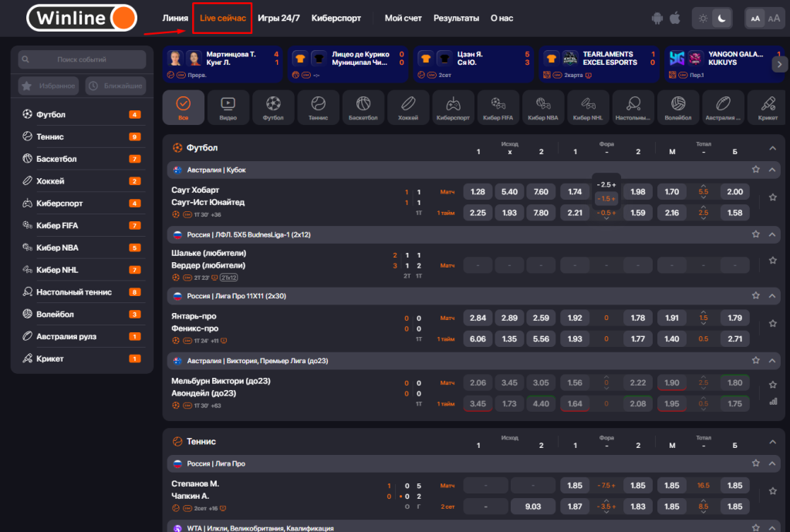Collapse the Лига Про 11X11 league chevron
The height and width of the screenshot is (532, 790).
pyautogui.click(x=771, y=296)
